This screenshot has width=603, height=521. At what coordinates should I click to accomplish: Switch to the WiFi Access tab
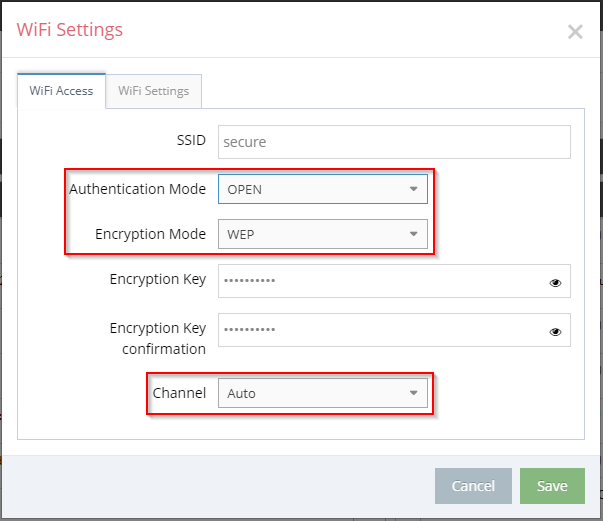tap(61, 91)
